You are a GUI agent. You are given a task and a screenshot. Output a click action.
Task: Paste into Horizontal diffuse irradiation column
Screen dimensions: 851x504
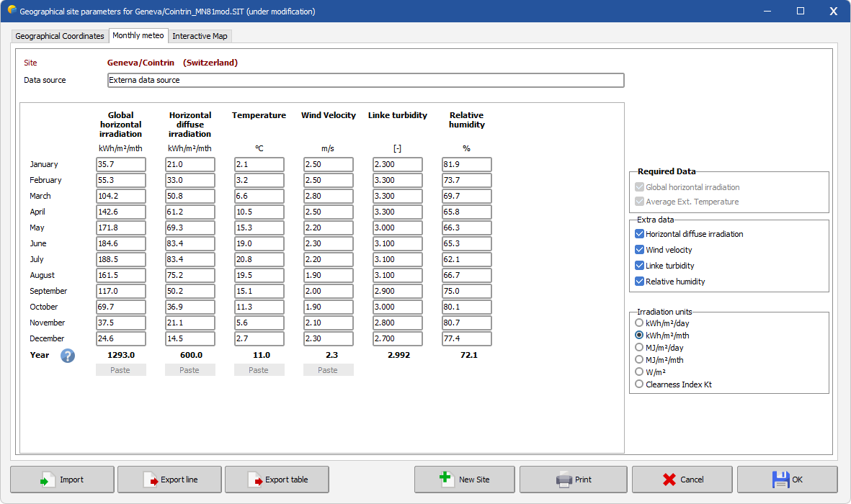[x=190, y=370]
